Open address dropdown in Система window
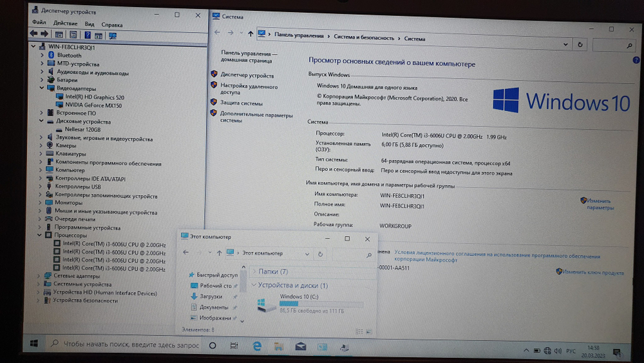The image size is (644, 363). [x=565, y=44]
